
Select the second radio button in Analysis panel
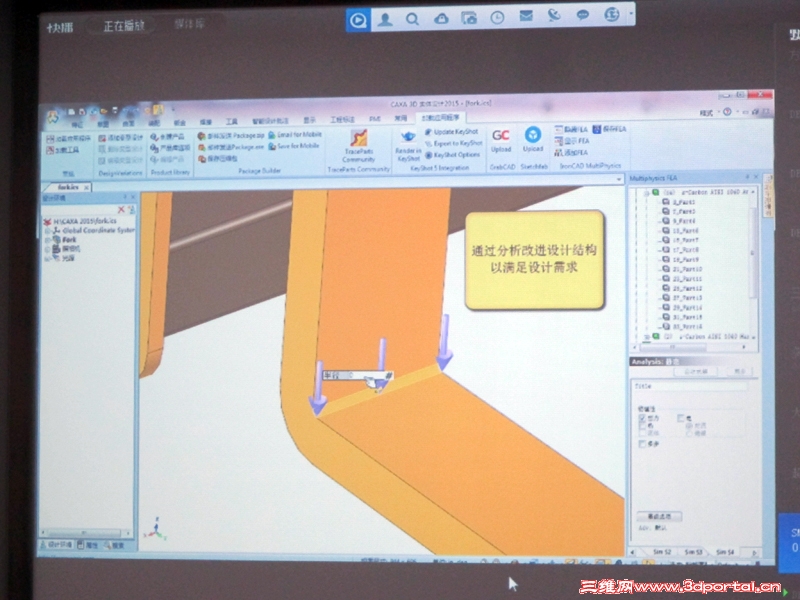(x=689, y=433)
